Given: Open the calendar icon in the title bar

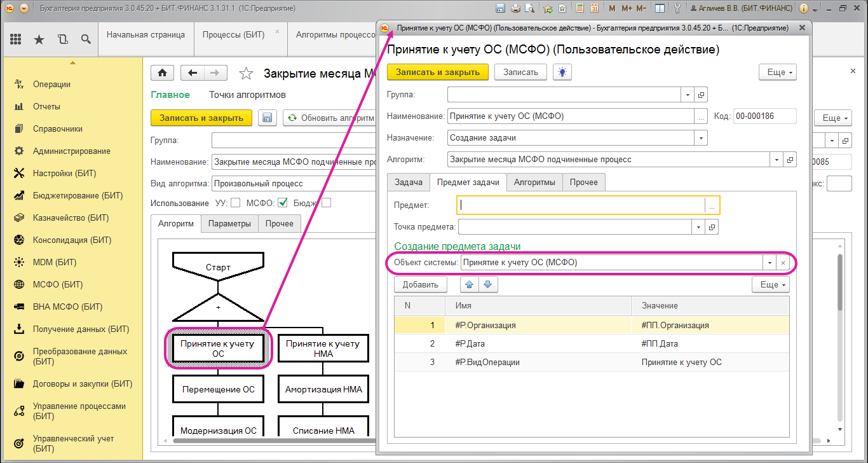Looking at the screenshot, I should pyautogui.click(x=594, y=9).
